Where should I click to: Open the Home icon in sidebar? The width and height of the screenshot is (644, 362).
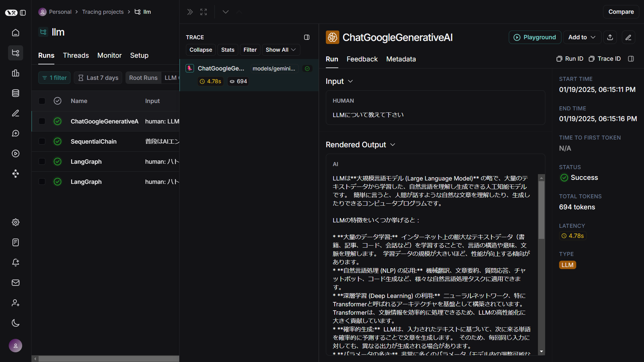pyautogui.click(x=15, y=33)
